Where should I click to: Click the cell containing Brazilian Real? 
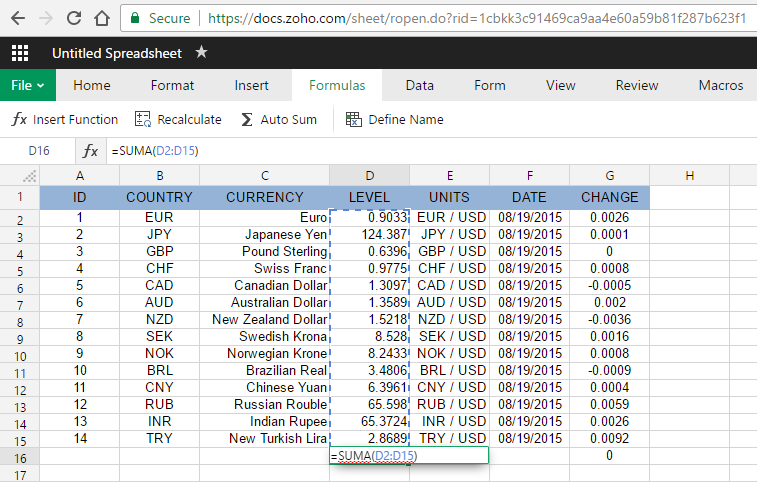click(265, 370)
